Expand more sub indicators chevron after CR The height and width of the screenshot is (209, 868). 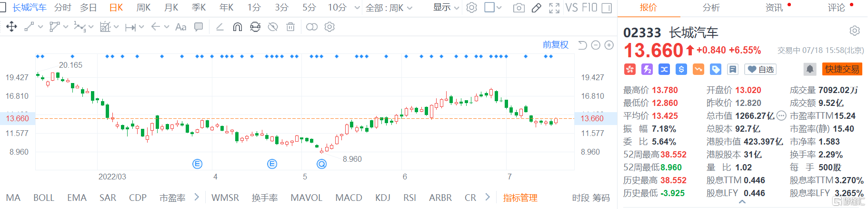(x=487, y=197)
